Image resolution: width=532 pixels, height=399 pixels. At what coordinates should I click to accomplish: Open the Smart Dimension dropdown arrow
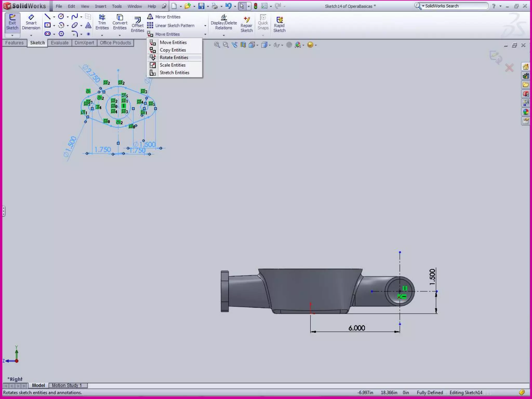(31, 35)
